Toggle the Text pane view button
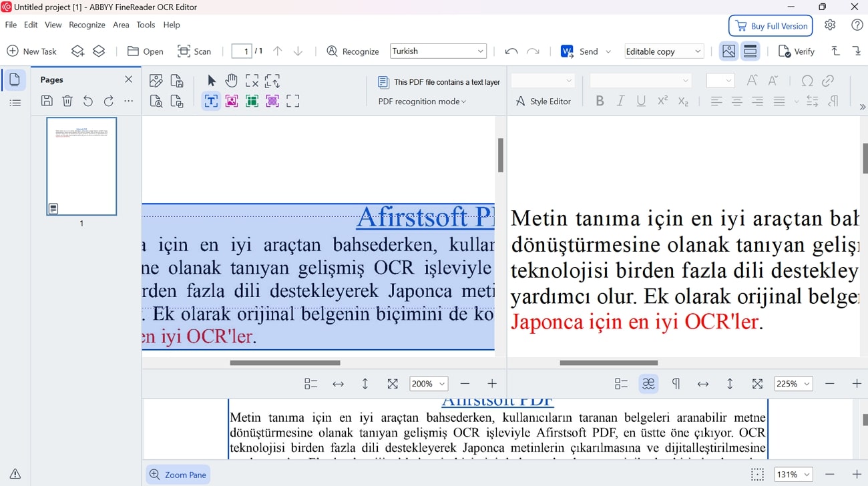 [750, 51]
